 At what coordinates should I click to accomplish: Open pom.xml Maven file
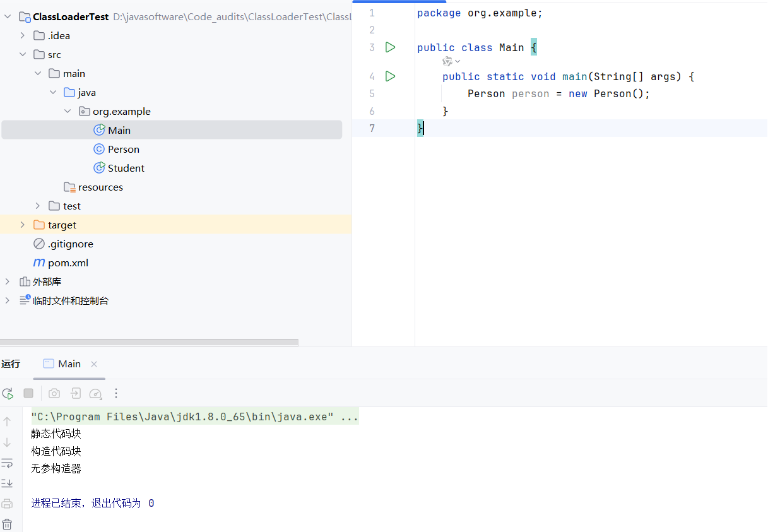(x=68, y=263)
